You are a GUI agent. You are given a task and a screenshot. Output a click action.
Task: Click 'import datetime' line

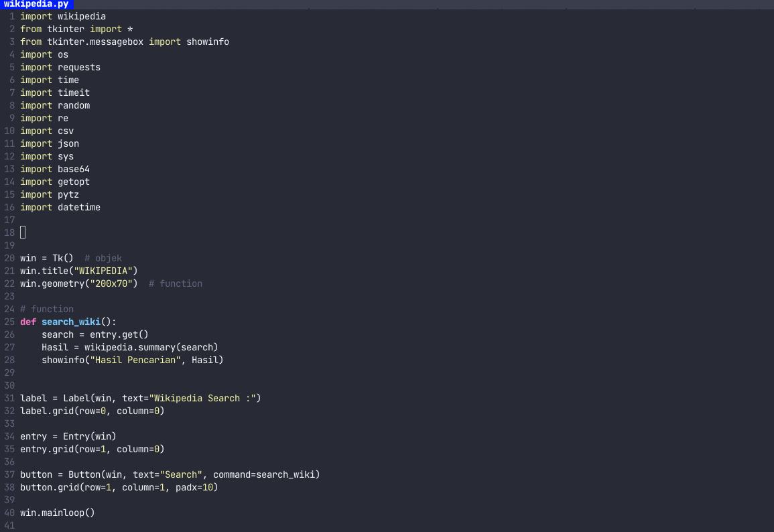pyautogui.click(x=60, y=207)
